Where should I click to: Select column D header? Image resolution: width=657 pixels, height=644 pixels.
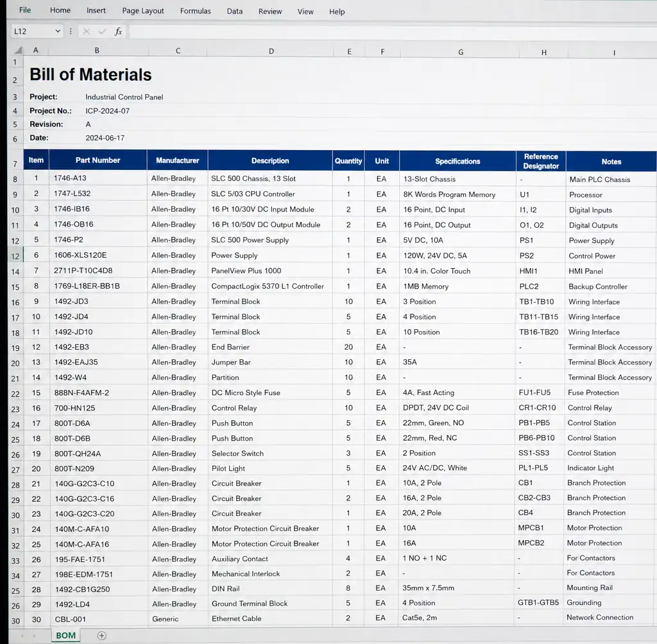click(x=271, y=51)
